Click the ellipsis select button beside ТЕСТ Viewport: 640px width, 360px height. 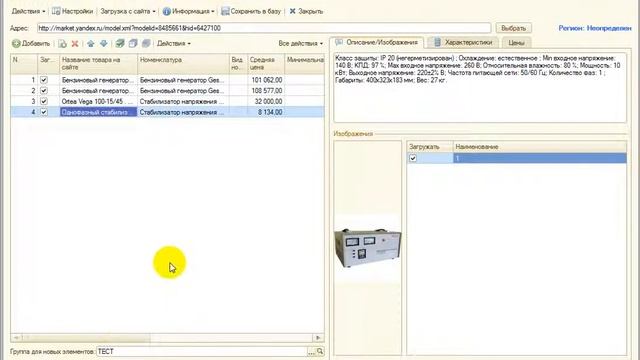point(311,351)
